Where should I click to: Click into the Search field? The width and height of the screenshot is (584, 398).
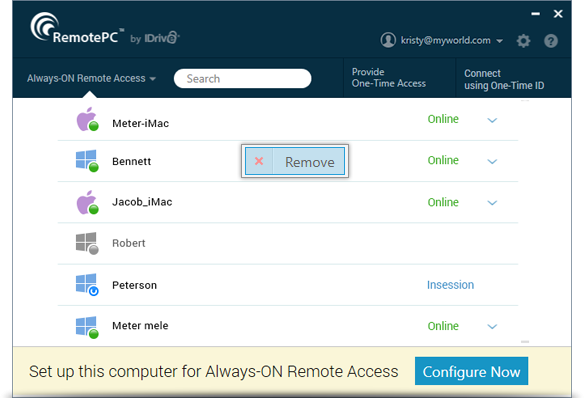[242, 79]
